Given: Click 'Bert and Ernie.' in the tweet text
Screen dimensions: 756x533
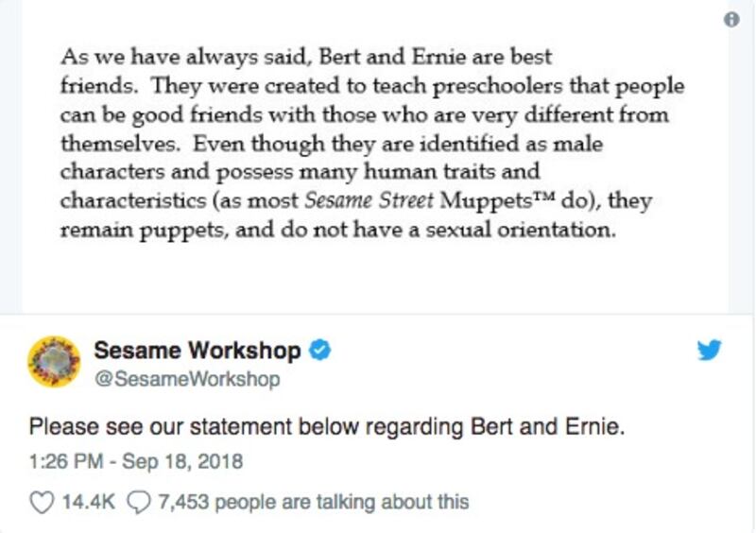Looking at the screenshot, I should click(547, 427).
